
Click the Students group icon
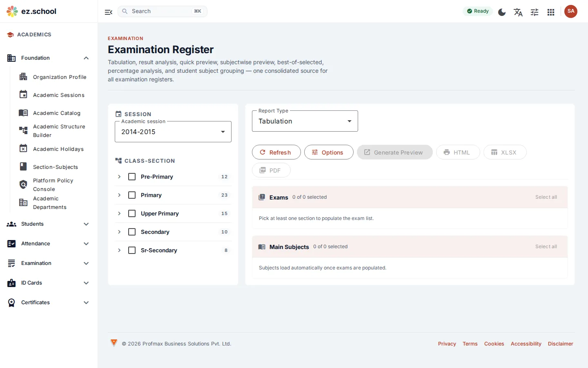tap(11, 224)
